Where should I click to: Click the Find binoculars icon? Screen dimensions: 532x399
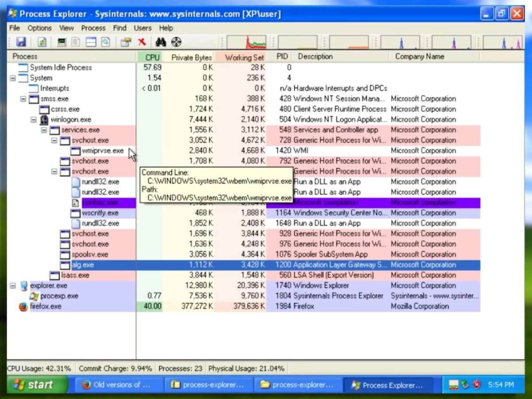click(160, 42)
